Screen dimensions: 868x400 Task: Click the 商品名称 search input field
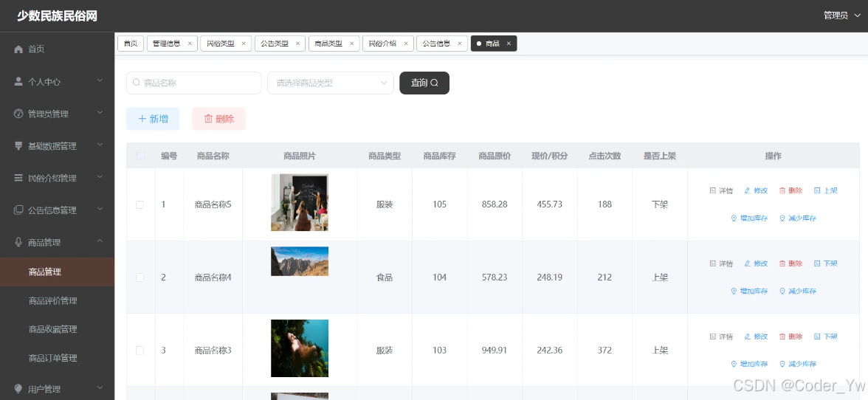193,83
